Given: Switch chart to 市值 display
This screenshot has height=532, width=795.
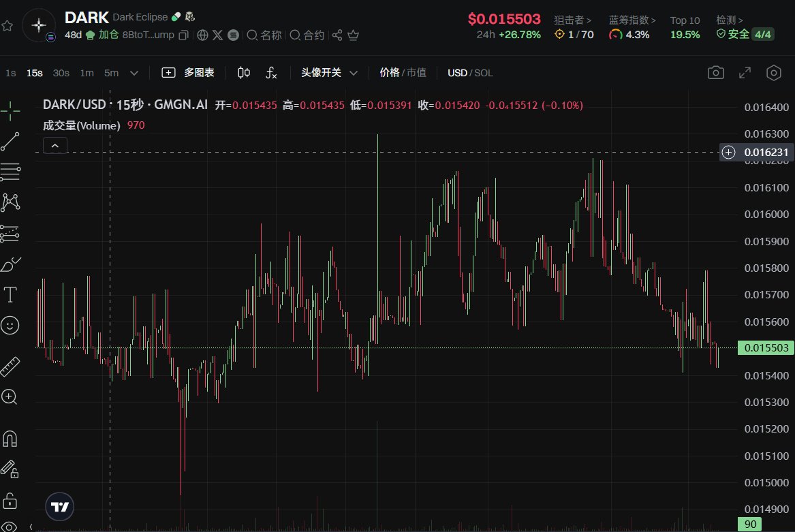Looking at the screenshot, I should [416, 73].
